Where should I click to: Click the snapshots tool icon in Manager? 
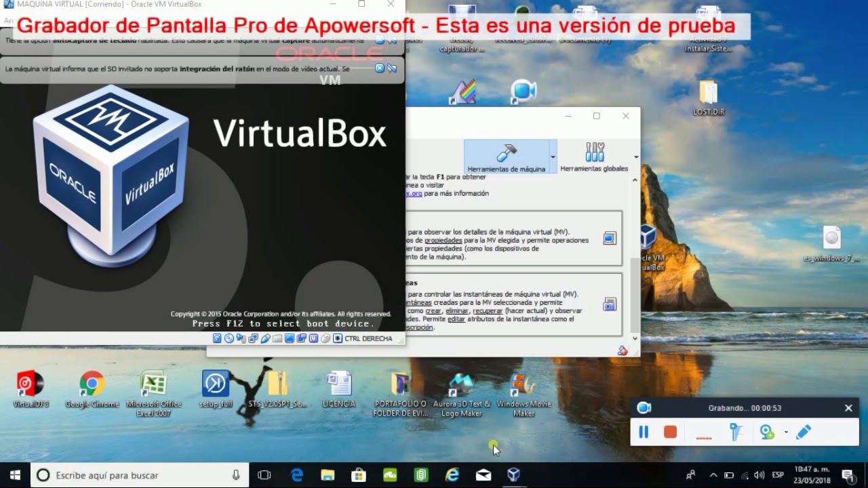pyautogui.click(x=609, y=304)
